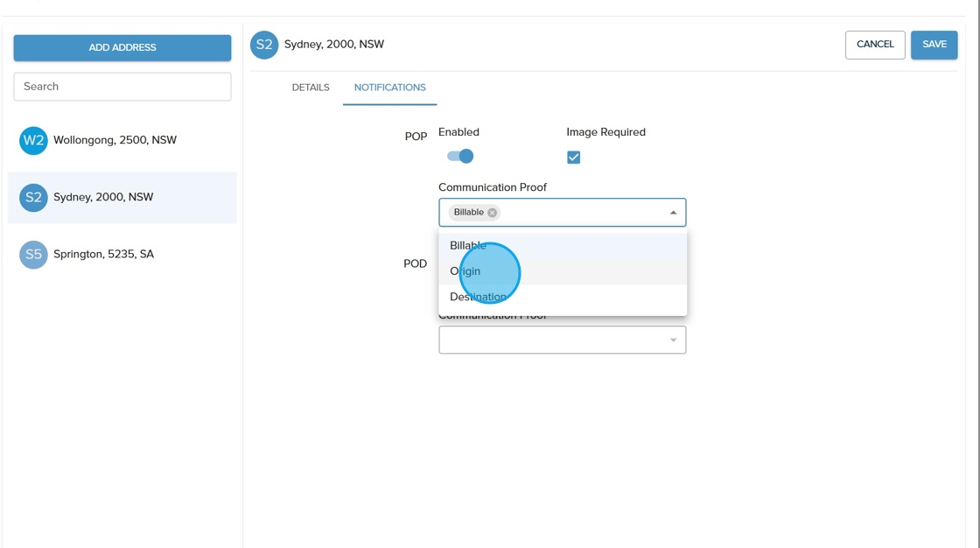Uncheck the Image Required checkbox

[x=573, y=158]
